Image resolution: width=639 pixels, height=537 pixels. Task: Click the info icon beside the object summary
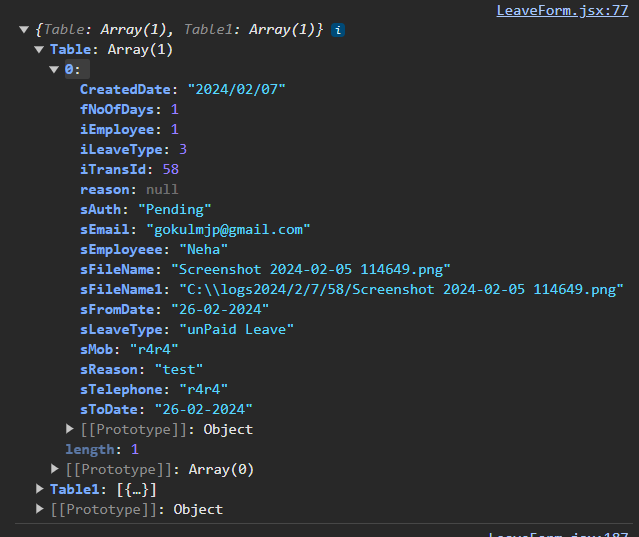pyautogui.click(x=339, y=30)
